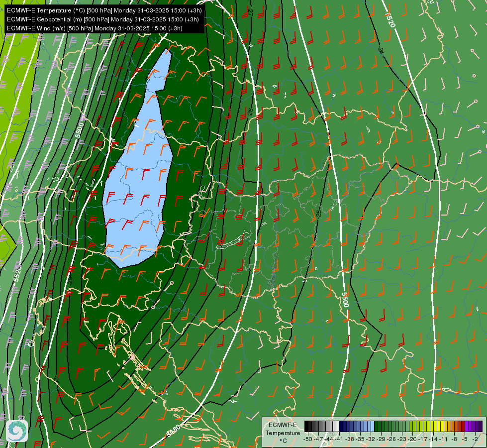Click the '-23' legend tick label

click(402, 439)
